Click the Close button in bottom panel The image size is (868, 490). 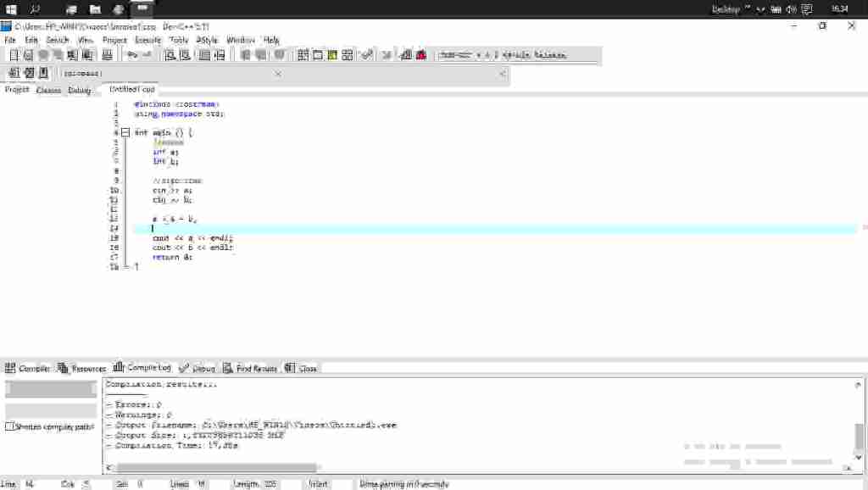pyautogui.click(x=301, y=368)
